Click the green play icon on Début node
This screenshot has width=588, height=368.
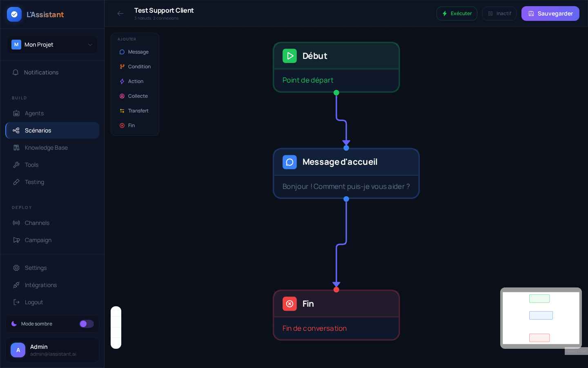tap(290, 56)
